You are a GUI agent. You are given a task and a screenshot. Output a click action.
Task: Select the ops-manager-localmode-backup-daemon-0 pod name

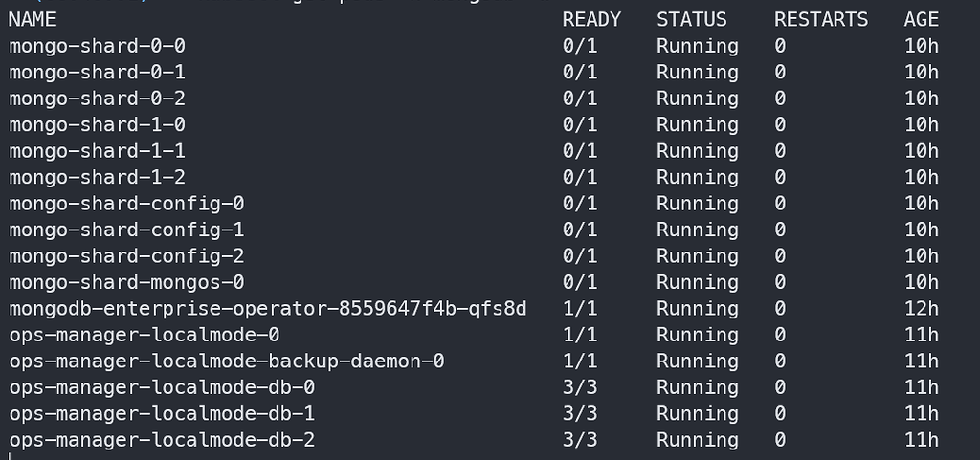pyautogui.click(x=227, y=361)
